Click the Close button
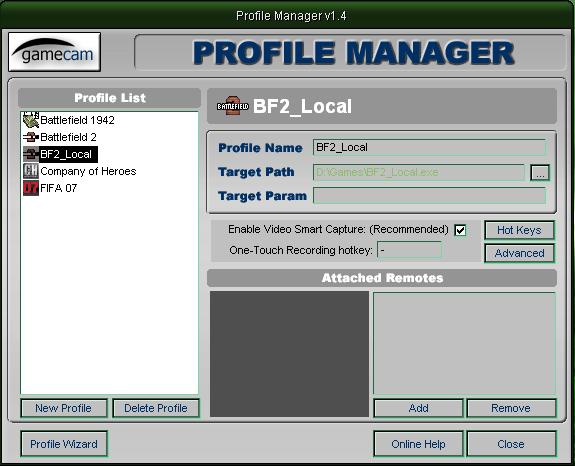Viewport: 575px width, 466px height. coord(511,444)
